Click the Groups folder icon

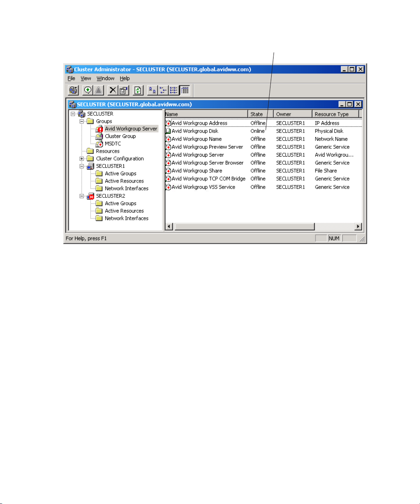[x=90, y=121]
